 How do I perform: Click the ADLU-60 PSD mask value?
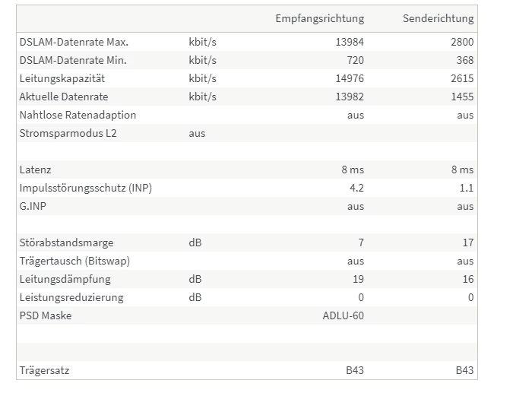tap(343, 315)
